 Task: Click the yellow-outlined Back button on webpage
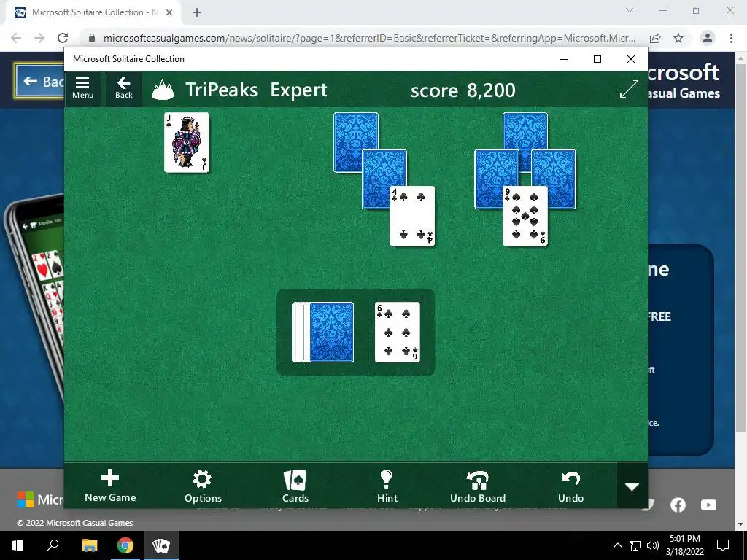tap(40, 82)
